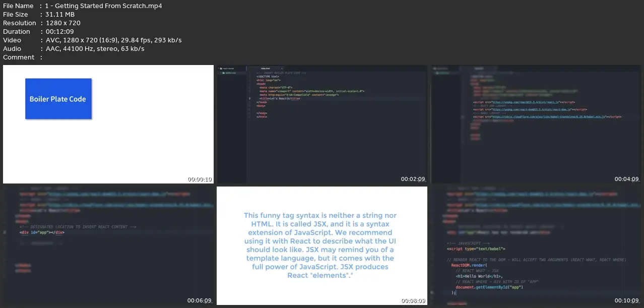The height and width of the screenshot is (308, 644).
Task: Click the 'script type="text/babel"' code line
Action: point(476,249)
